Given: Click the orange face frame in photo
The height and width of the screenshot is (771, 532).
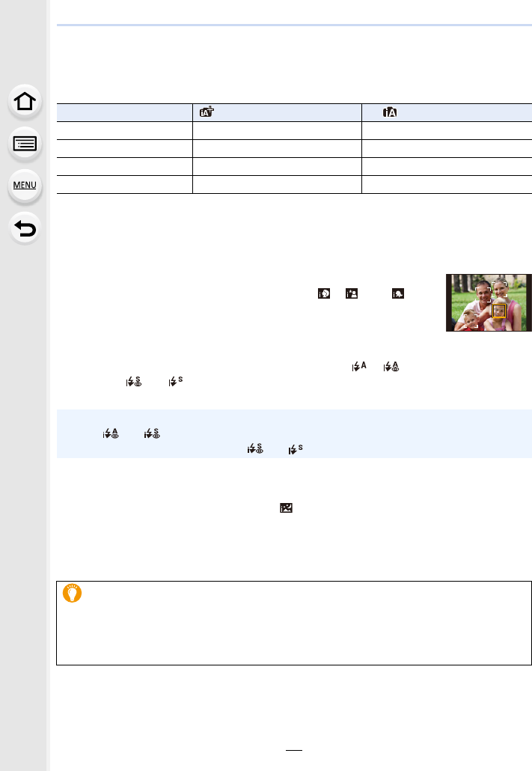Looking at the screenshot, I should [x=499, y=311].
